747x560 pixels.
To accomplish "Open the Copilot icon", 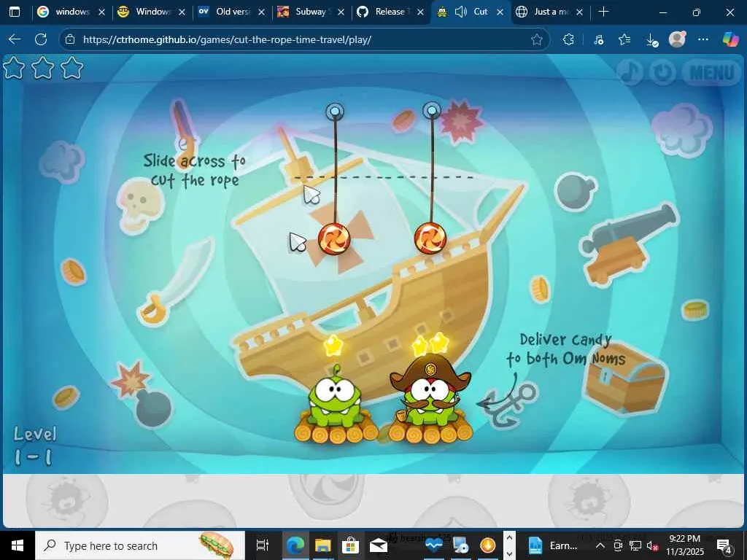I will click(729, 39).
